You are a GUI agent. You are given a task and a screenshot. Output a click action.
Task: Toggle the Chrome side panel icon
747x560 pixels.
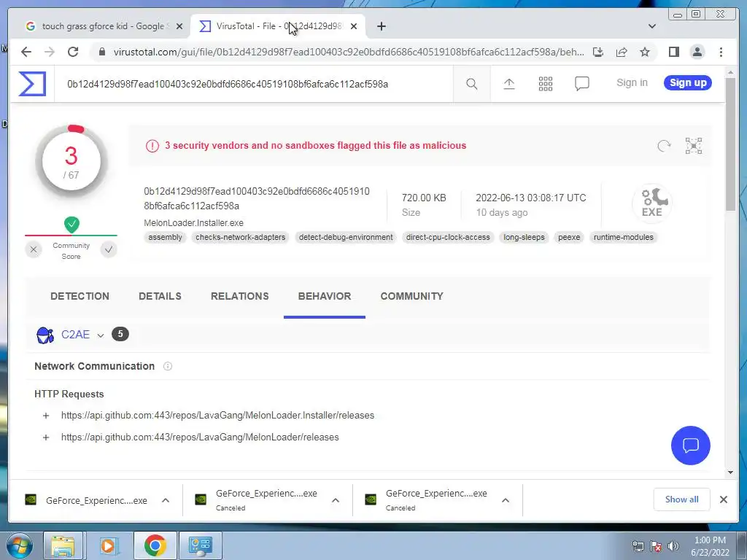pos(673,52)
